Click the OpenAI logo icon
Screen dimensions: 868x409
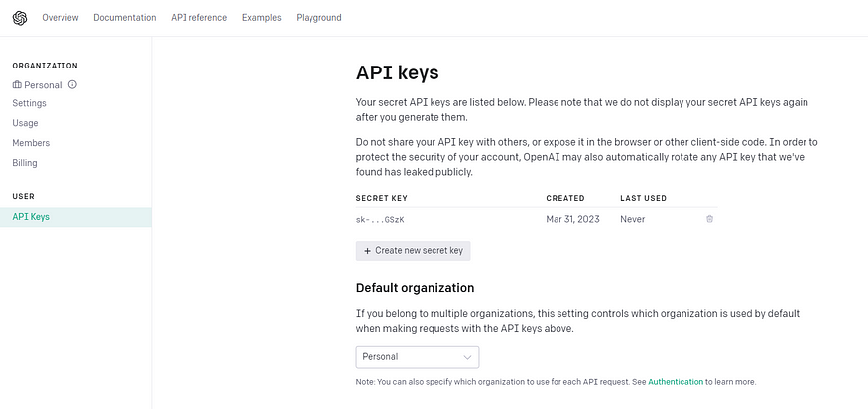coord(20,17)
